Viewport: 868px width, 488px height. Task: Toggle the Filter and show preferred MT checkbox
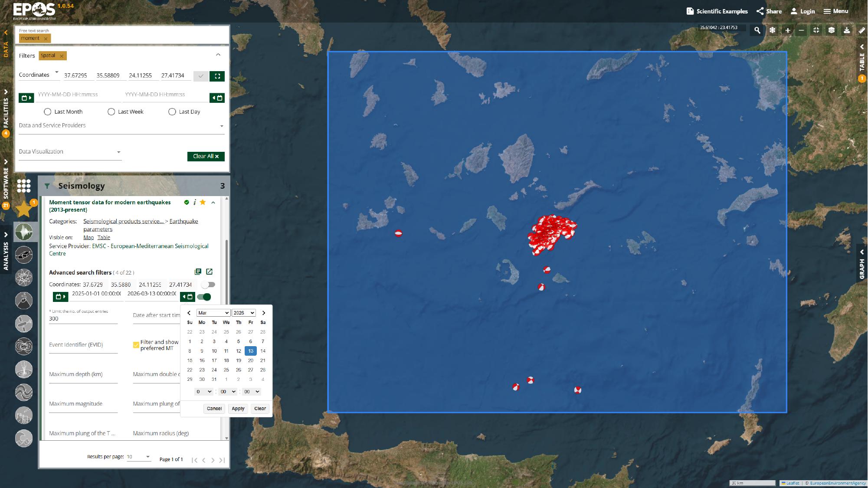pos(136,345)
